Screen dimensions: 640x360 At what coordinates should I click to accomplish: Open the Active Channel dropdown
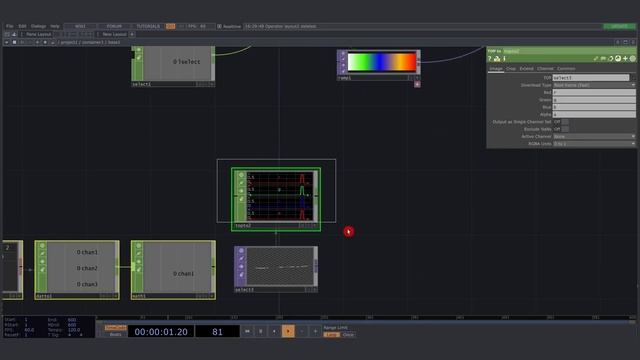[x=594, y=136]
